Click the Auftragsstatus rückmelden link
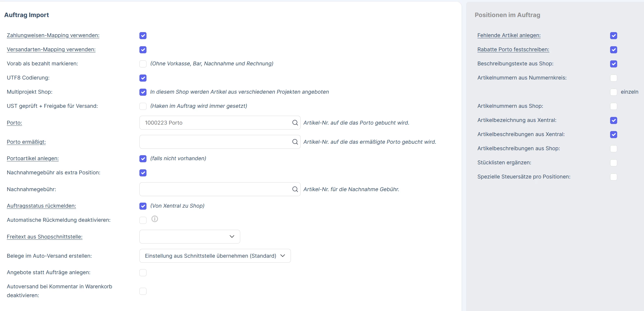 coord(42,206)
